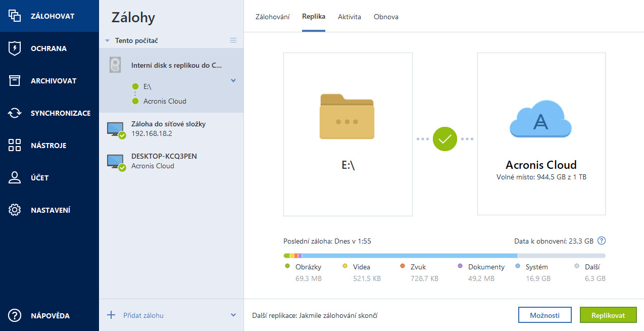Open the Obnova tab
644x331 pixels.
(x=386, y=17)
